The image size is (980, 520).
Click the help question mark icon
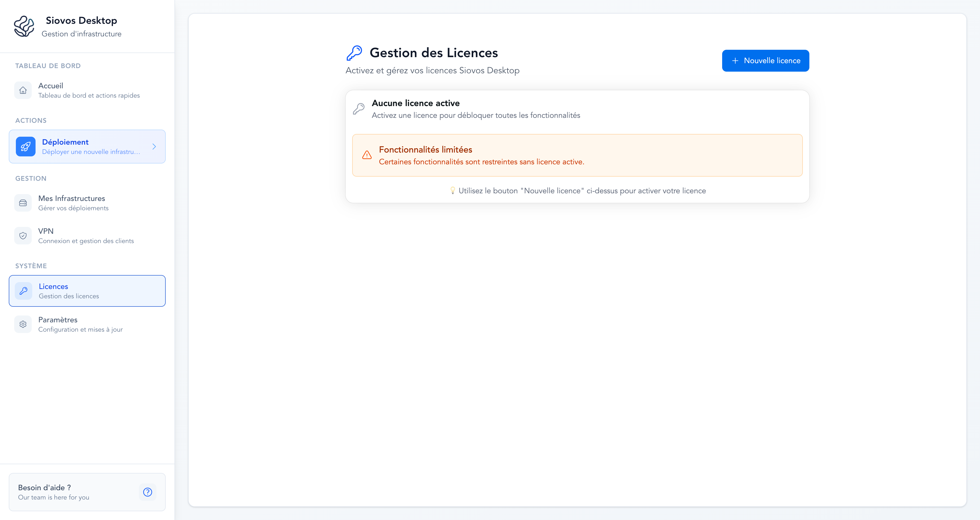point(148,492)
